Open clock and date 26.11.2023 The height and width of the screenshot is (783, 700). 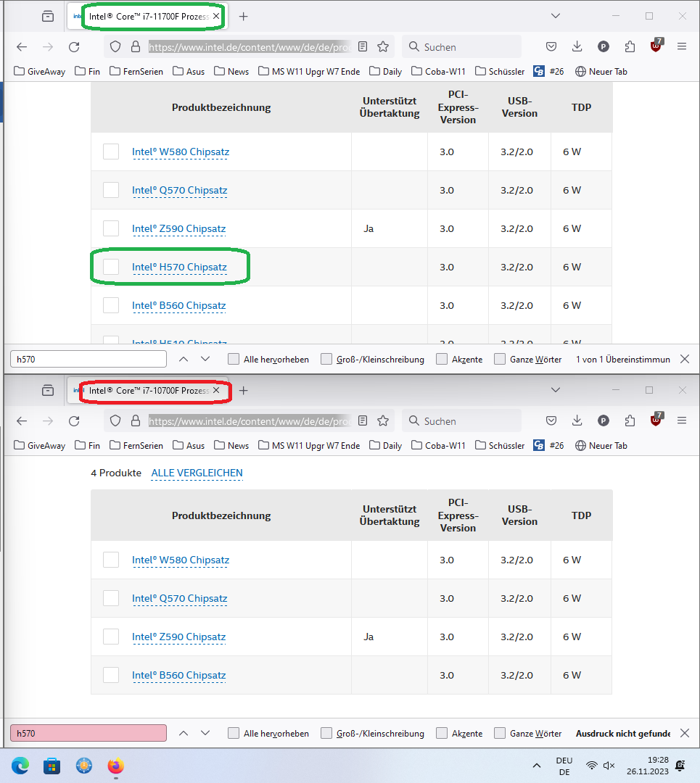coord(648,766)
